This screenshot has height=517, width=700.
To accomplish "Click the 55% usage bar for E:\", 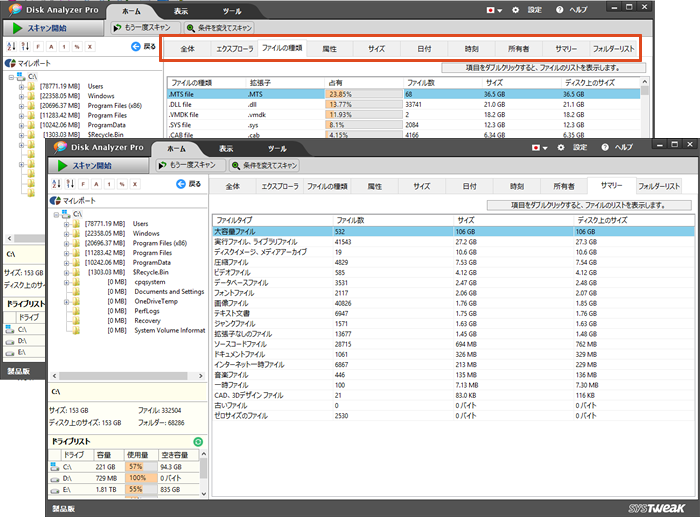I will click(141, 490).
